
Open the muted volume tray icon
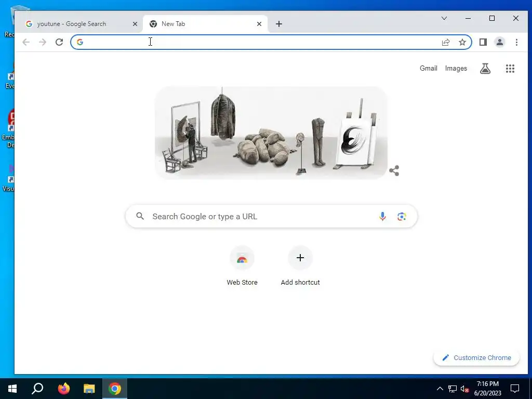pos(464,389)
